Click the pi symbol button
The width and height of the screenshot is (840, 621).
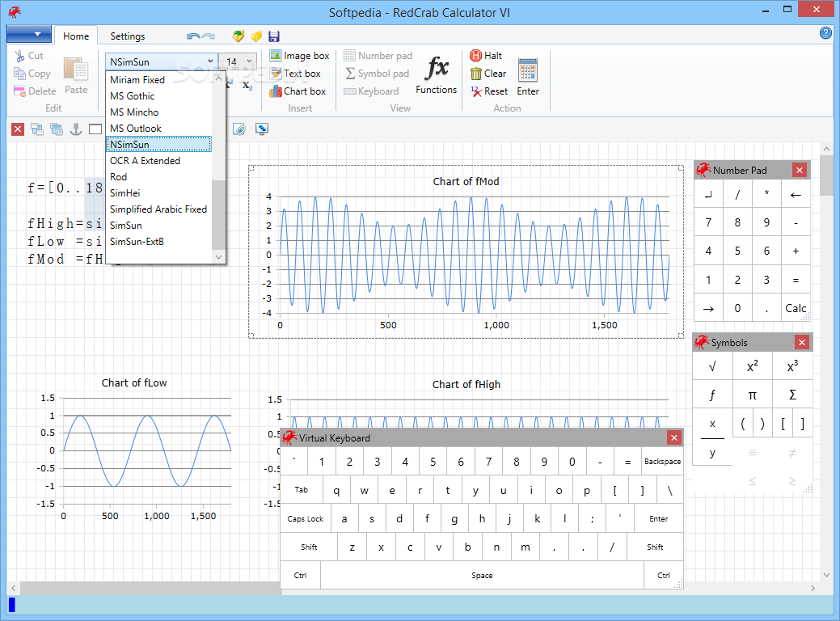[752, 395]
